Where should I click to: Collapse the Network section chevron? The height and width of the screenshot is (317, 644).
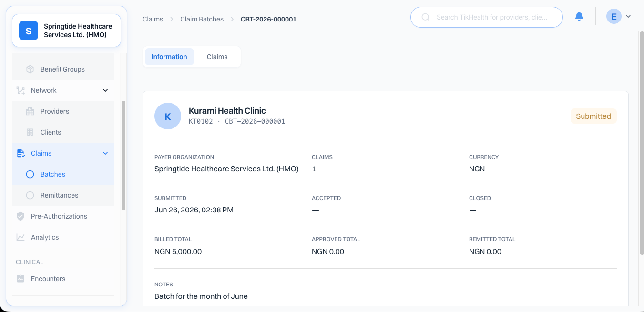(105, 90)
